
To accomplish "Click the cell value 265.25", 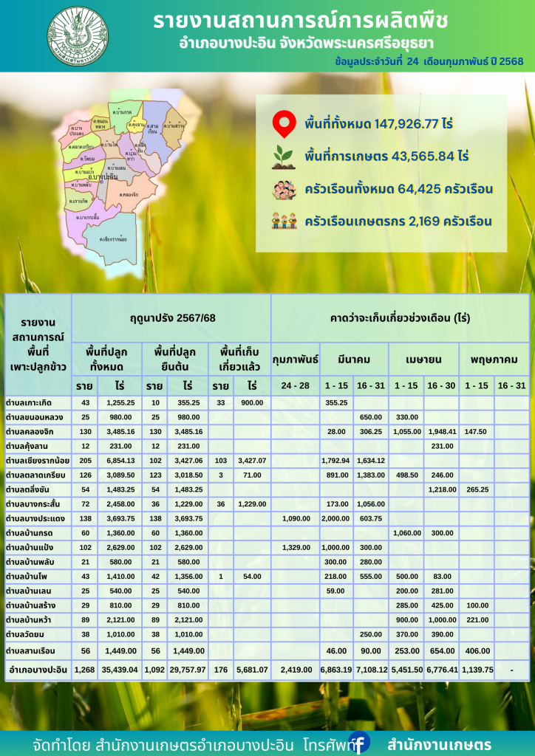I will [476, 489].
